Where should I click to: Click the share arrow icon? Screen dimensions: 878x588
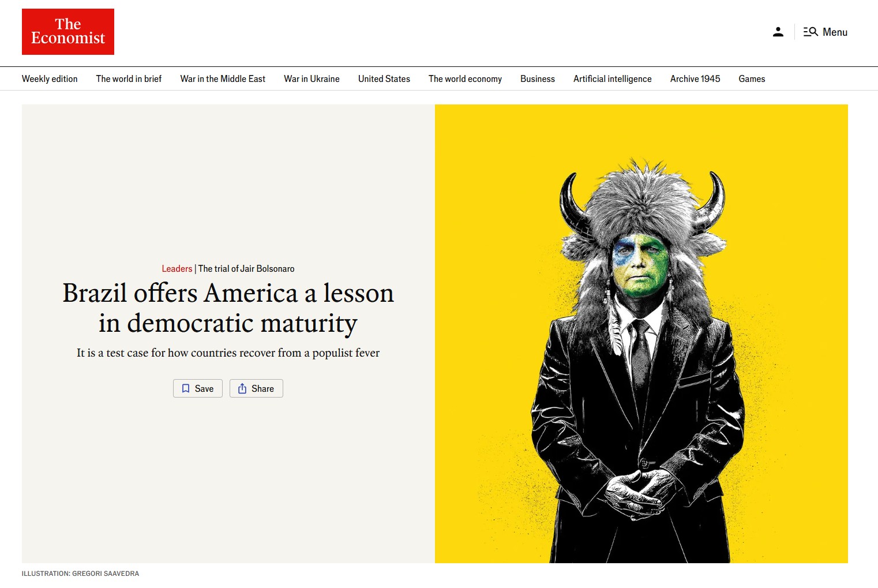coord(242,388)
